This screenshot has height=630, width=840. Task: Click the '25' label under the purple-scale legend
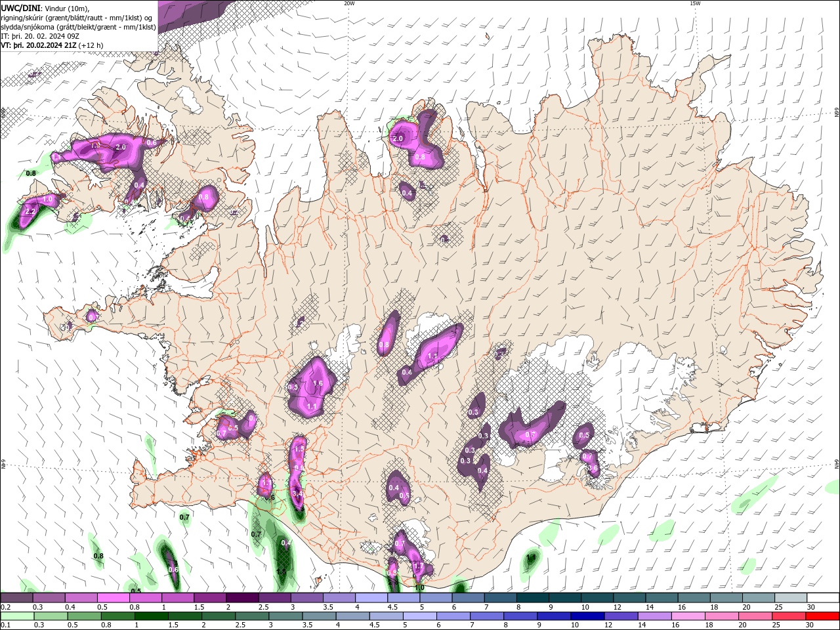(779, 607)
